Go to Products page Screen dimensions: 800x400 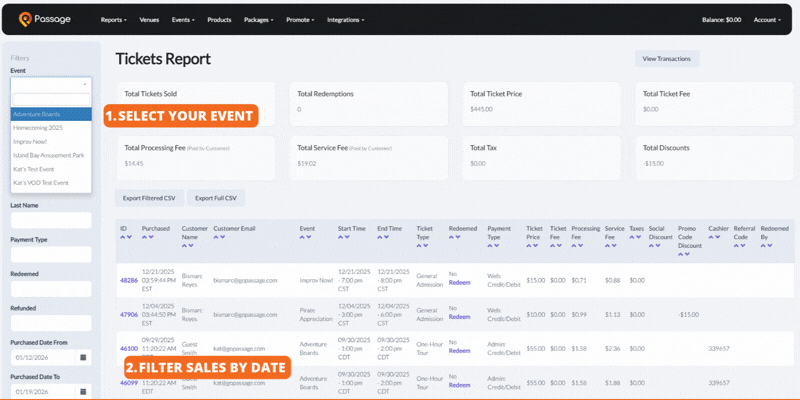(219, 20)
